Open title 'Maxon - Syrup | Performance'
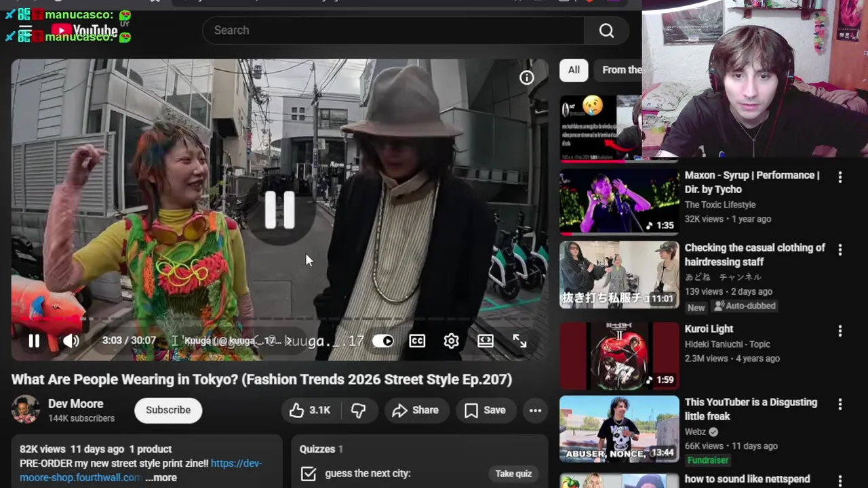The width and height of the screenshot is (868, 488). pos(752,182)
